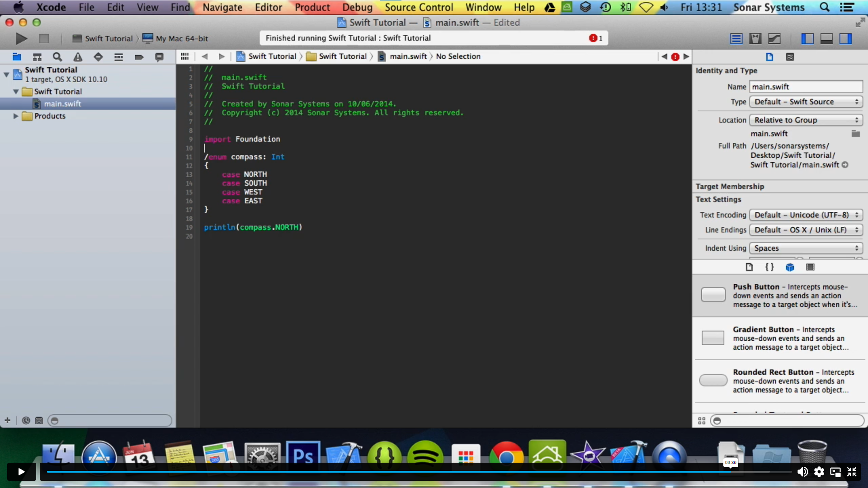Drag the video timeline progress slider
The image size is (868, 488).
click(730, 471)
